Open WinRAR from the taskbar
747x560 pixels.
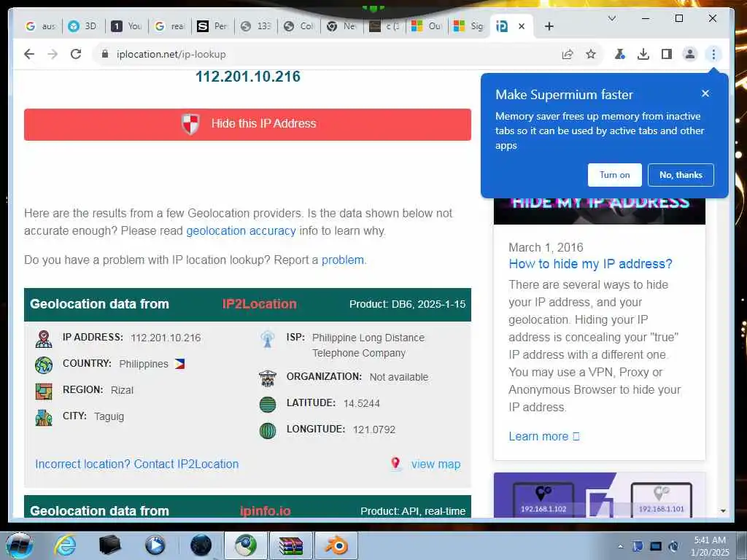pyautogui.click(x=291, y=545)
